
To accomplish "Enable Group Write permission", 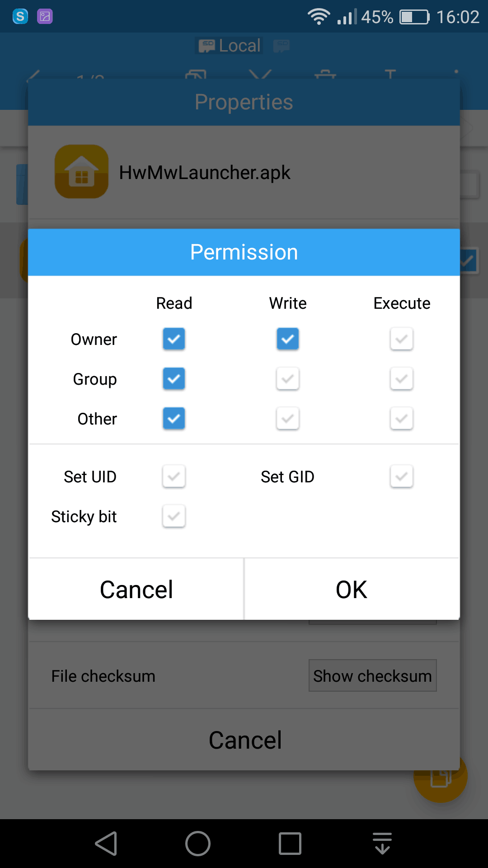I will pos(288,379).
